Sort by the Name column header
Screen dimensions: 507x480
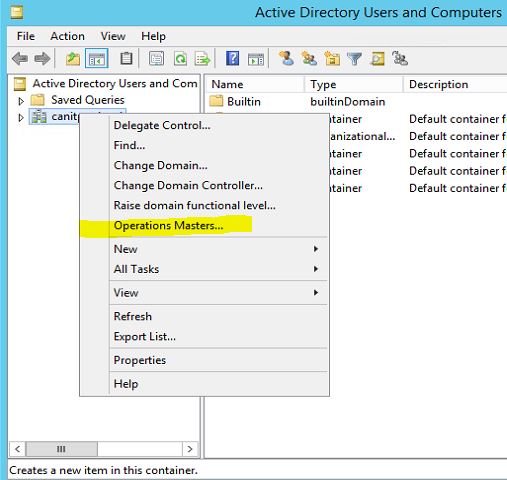pos(255,84)
